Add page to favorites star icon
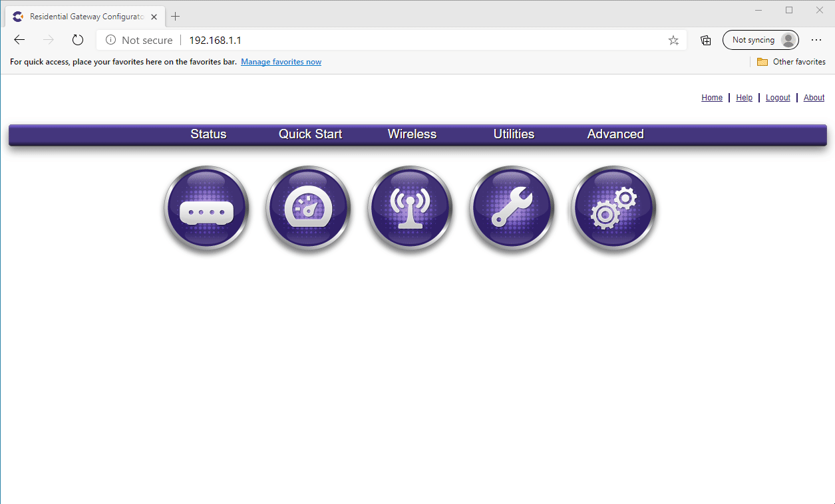 [673, 41]
